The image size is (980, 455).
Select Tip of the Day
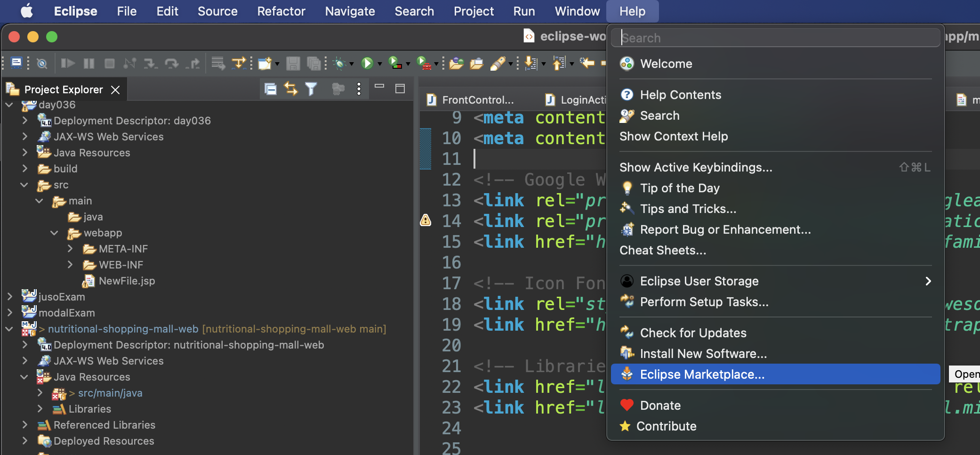click(x=775, y=188)
